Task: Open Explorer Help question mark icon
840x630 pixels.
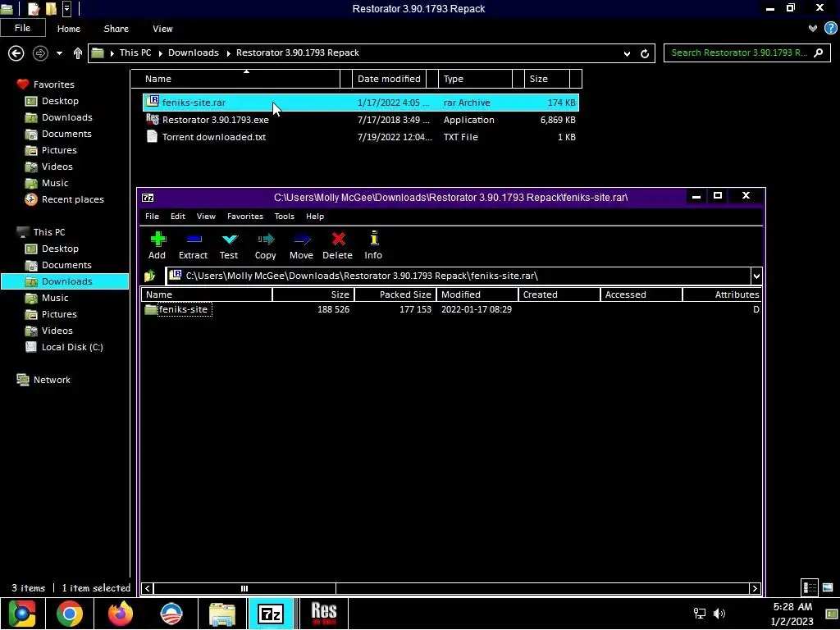Action: pos(830,29)
